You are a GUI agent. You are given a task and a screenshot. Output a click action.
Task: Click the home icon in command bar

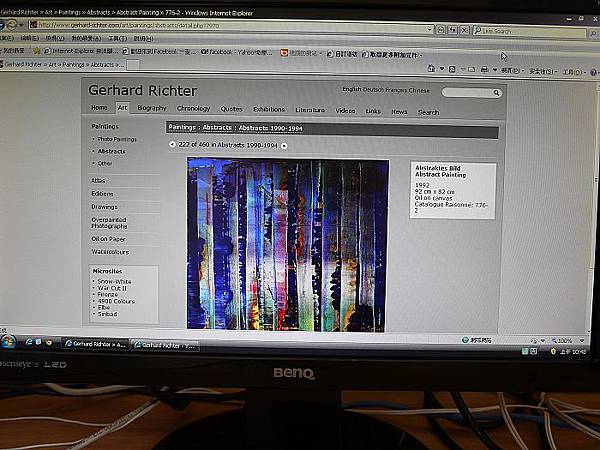431,68
